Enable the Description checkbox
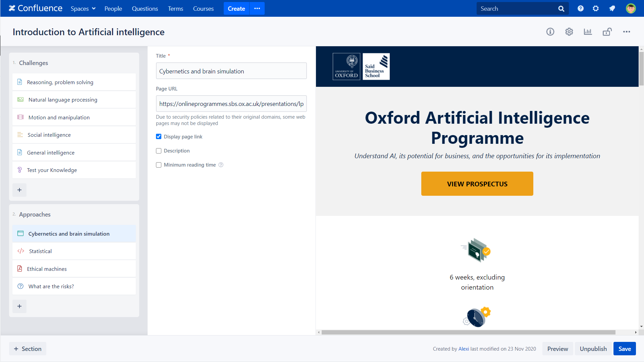Screen dimensions: 644x362 [x=159, y=151]
